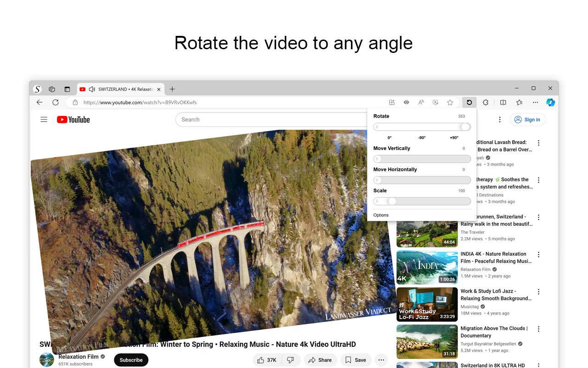Click the eye tracking prevention icon
The height and width of the screenshot is (368, 588).
(x=407, y=103)
